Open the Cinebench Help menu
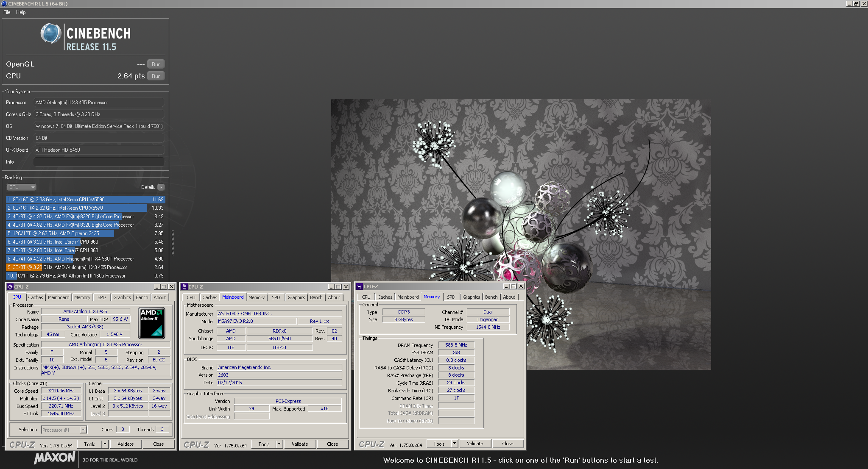This screenshot has width=868, height=469. [x=21, y=12]
